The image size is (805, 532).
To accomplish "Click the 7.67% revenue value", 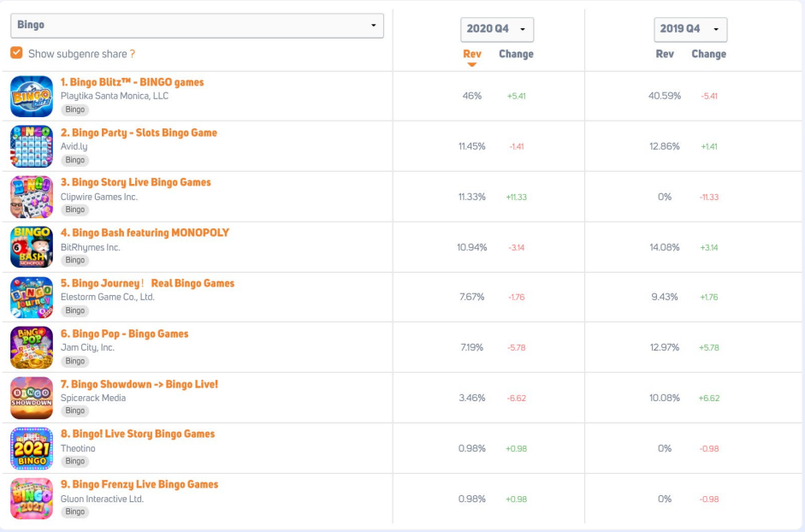I will point(472,297).
